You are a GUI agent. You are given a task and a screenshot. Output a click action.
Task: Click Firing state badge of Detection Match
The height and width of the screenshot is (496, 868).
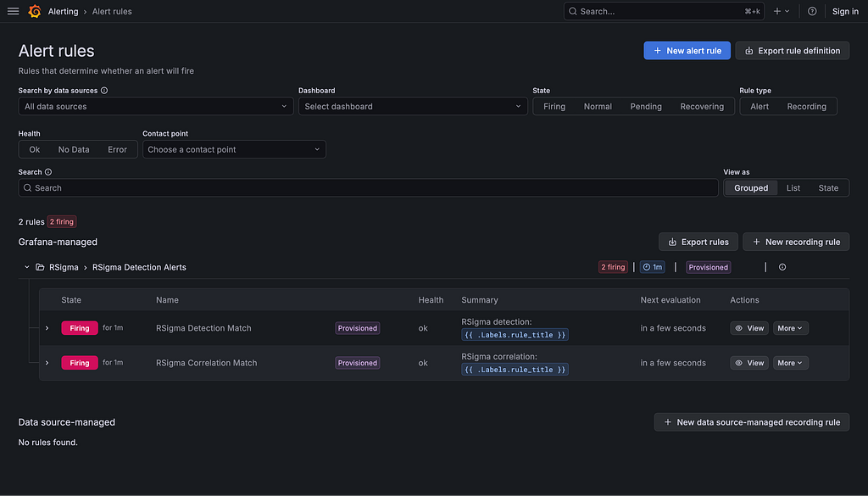(80, 328)
